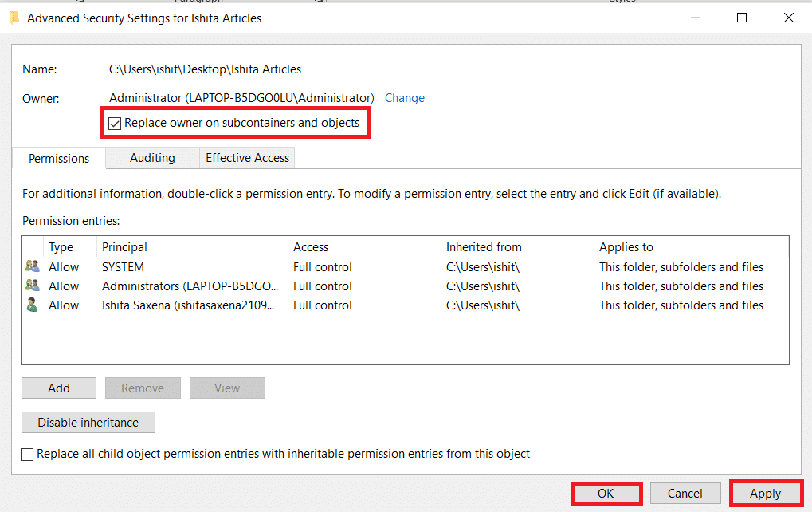Confirm with the OK button
812x512 pixels.
tap(606, 494)
